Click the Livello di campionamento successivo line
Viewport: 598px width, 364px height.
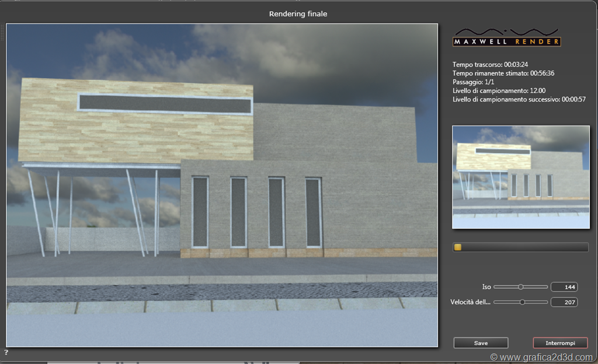519,100
